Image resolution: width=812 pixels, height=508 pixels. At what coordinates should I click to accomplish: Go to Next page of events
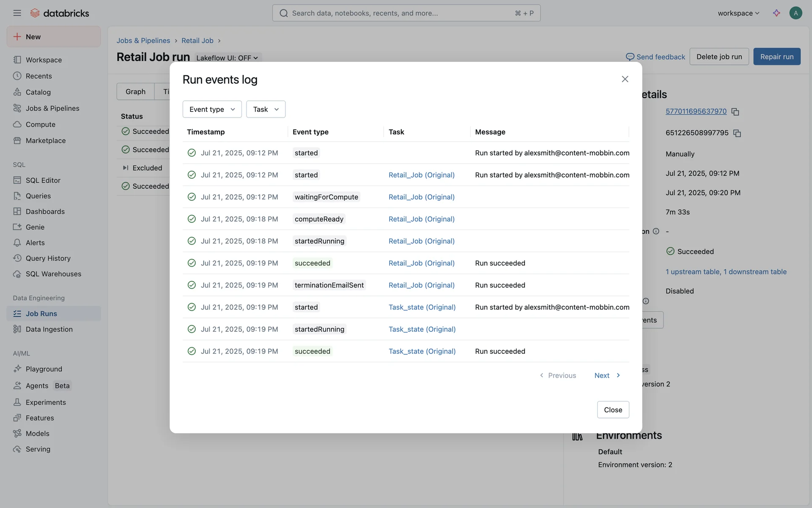(607, 375)
